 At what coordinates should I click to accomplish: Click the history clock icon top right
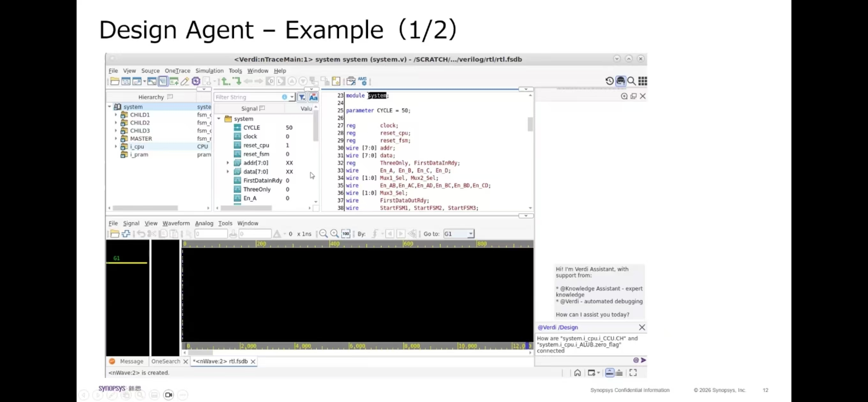point(609,81)
